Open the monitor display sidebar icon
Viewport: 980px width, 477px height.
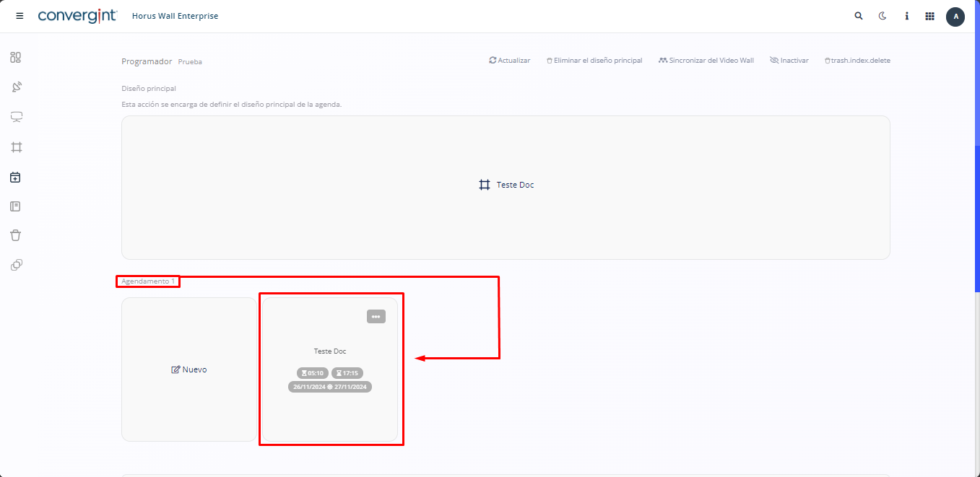point(16,117)
